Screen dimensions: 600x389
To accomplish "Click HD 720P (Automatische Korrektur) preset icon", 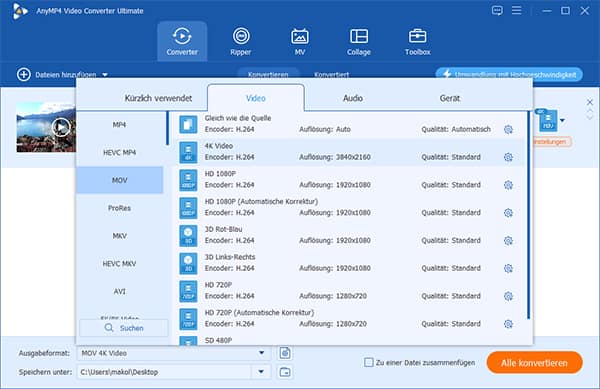I will [188, 319].
